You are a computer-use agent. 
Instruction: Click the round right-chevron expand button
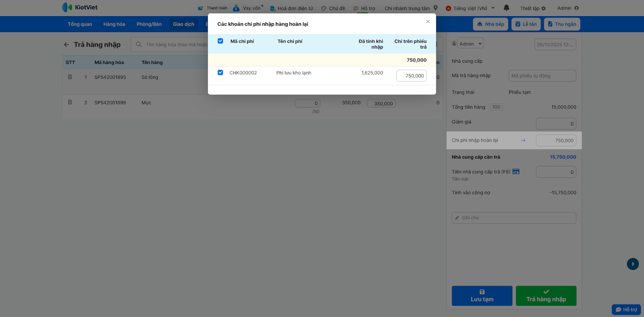[633, 264]
